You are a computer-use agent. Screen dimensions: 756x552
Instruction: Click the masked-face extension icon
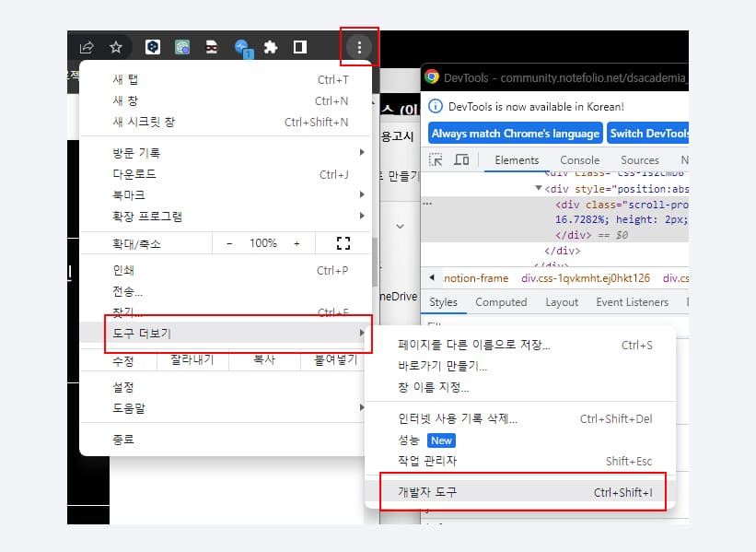[210, 45]
